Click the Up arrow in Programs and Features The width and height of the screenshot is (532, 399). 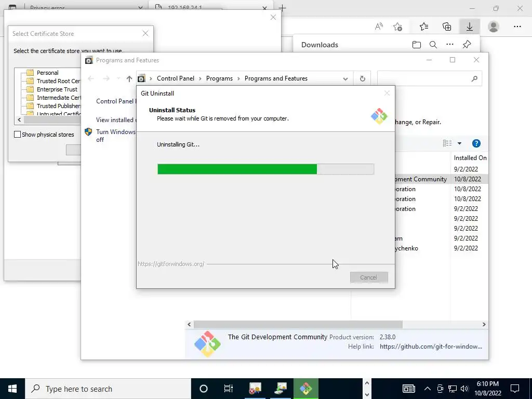(129, 79)
